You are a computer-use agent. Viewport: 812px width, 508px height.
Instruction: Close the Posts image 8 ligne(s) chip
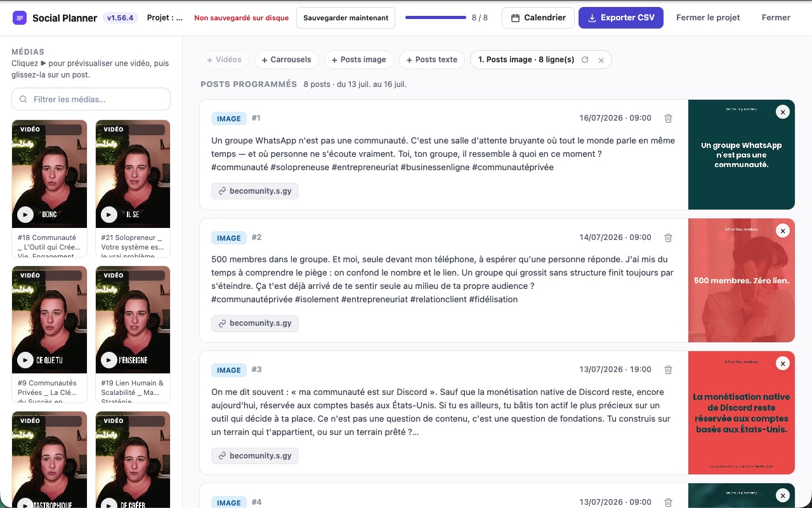click(601, 60)
